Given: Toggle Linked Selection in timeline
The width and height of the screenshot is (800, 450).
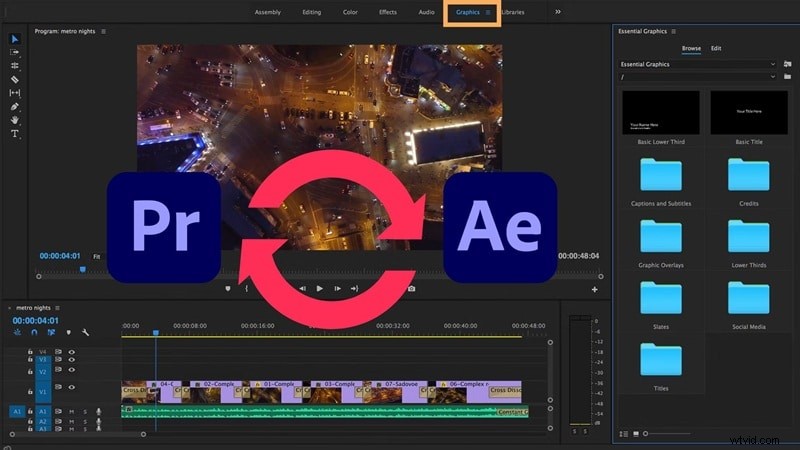Looking at the screenshot, I should 51,333.
